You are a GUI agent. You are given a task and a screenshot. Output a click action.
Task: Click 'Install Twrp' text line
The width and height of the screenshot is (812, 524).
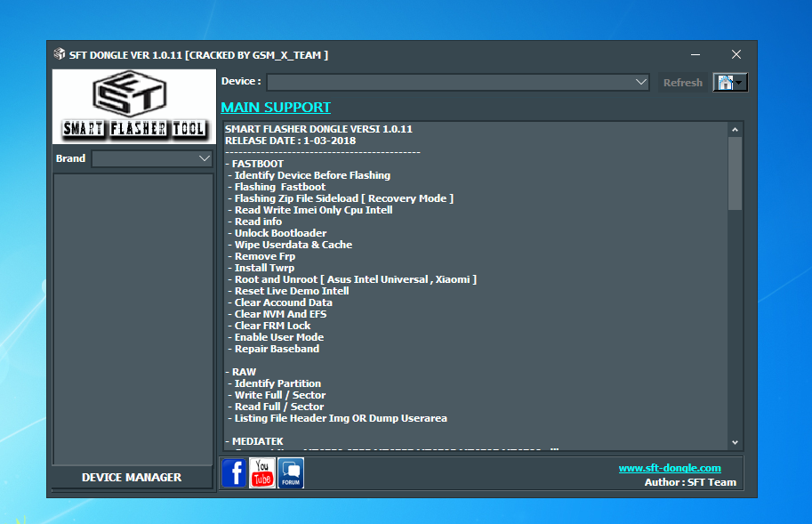tap(260, 268)
